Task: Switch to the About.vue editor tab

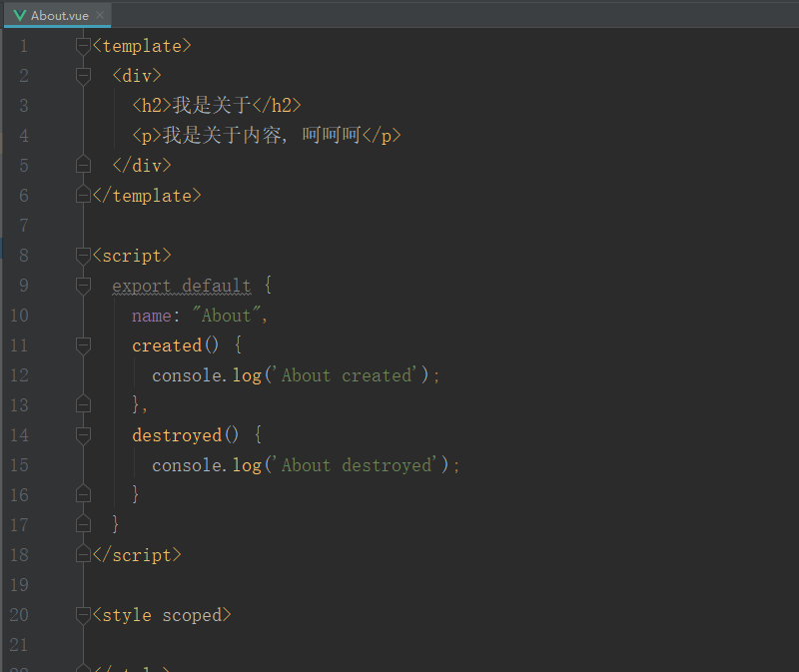Action: click(57, 15)
